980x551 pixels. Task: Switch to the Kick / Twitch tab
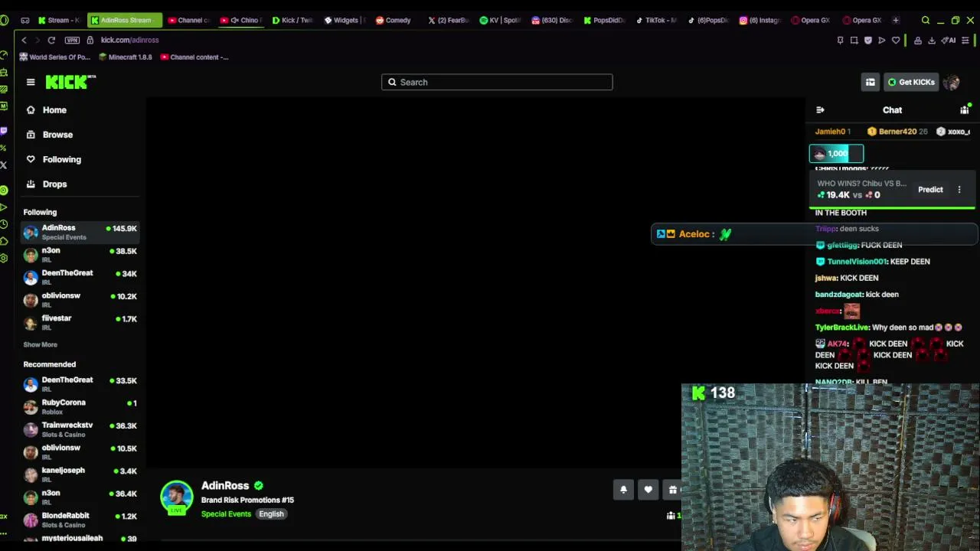[x=292, y=20]
